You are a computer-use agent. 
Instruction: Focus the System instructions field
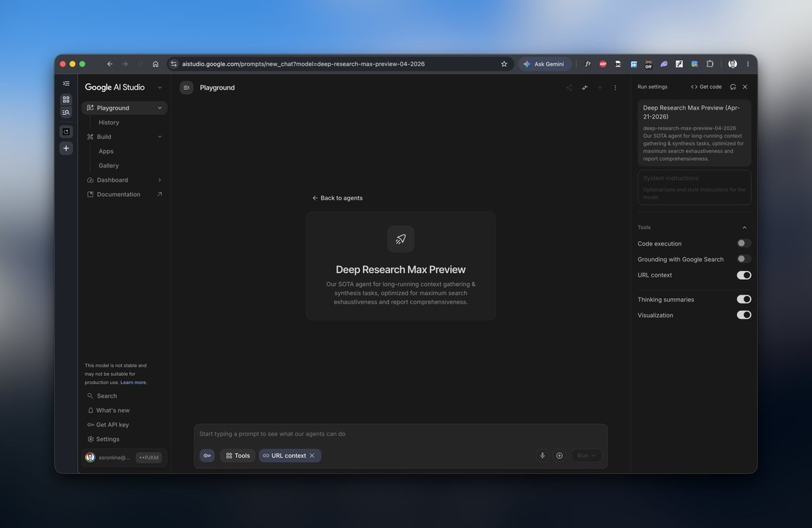[x=694, y=187]
